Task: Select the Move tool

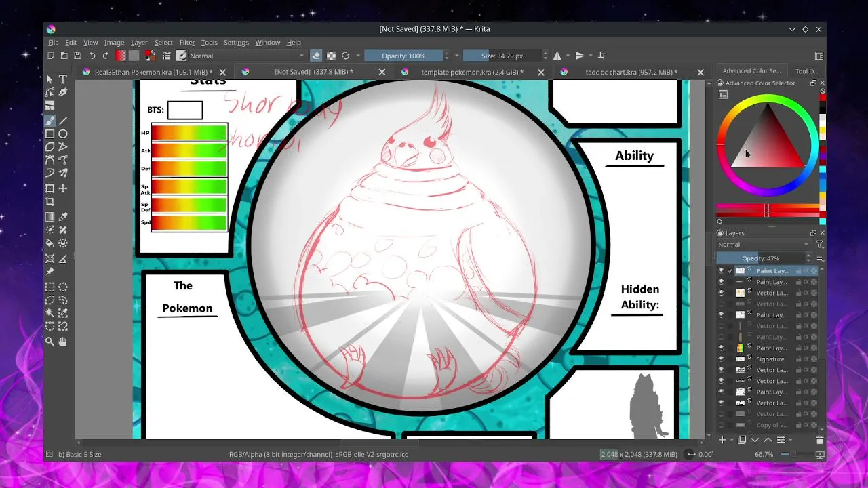Action: (63, 188)
